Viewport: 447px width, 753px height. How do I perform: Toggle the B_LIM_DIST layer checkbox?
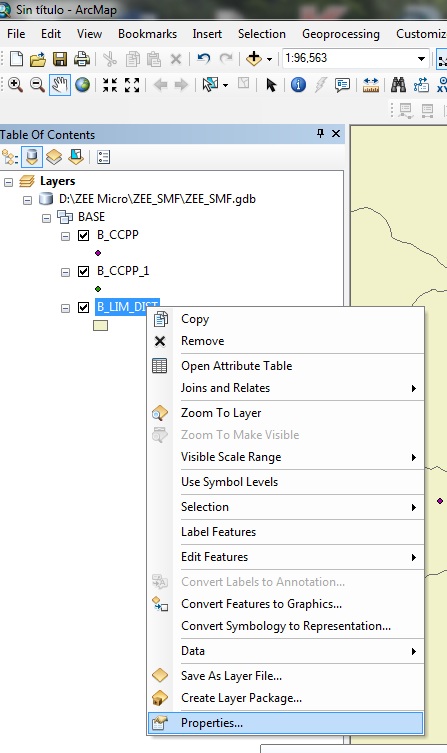click(x=84, y=307)
